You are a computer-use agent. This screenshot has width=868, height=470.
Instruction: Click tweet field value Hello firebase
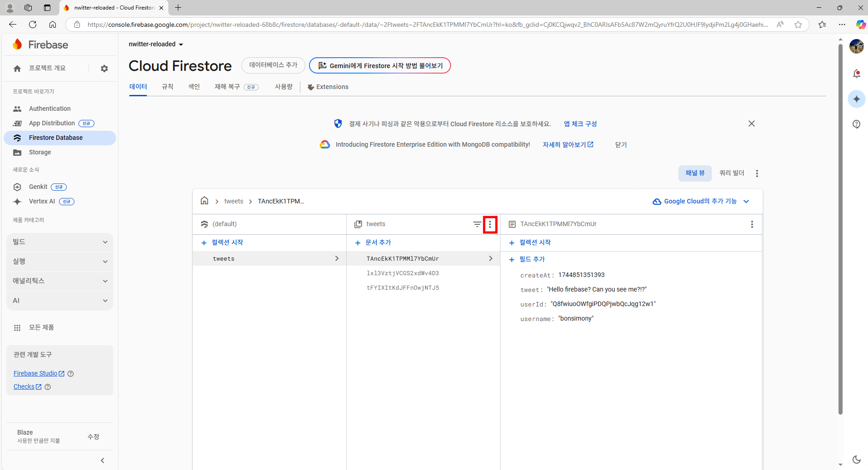[x=597, y=289]
